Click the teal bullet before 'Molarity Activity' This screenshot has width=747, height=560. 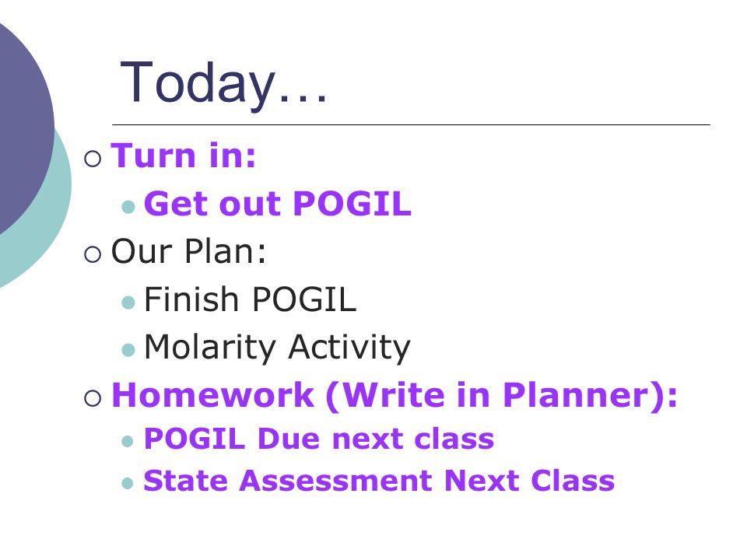click(x=128, y=350)
